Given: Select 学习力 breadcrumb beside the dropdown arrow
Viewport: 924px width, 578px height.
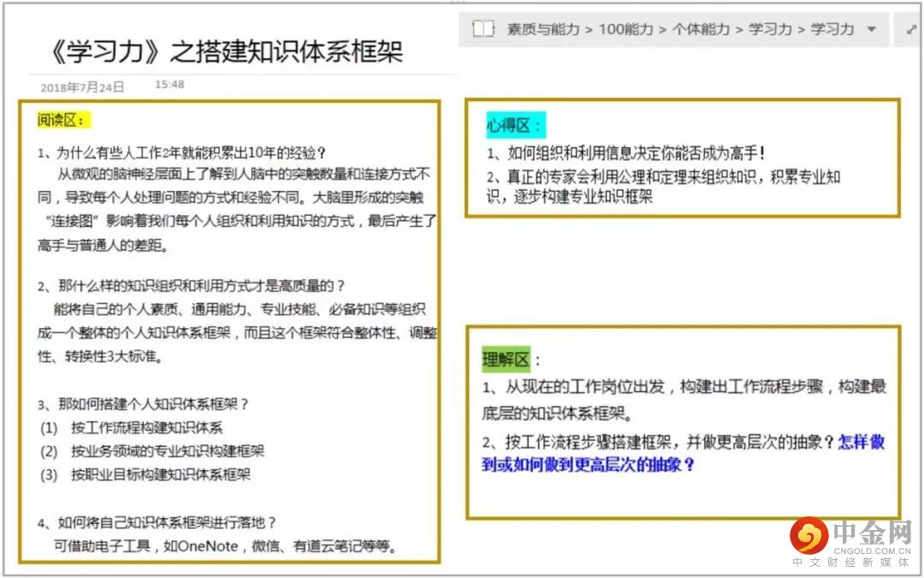Looking at the screenshot, I should [x=832, y=29].
